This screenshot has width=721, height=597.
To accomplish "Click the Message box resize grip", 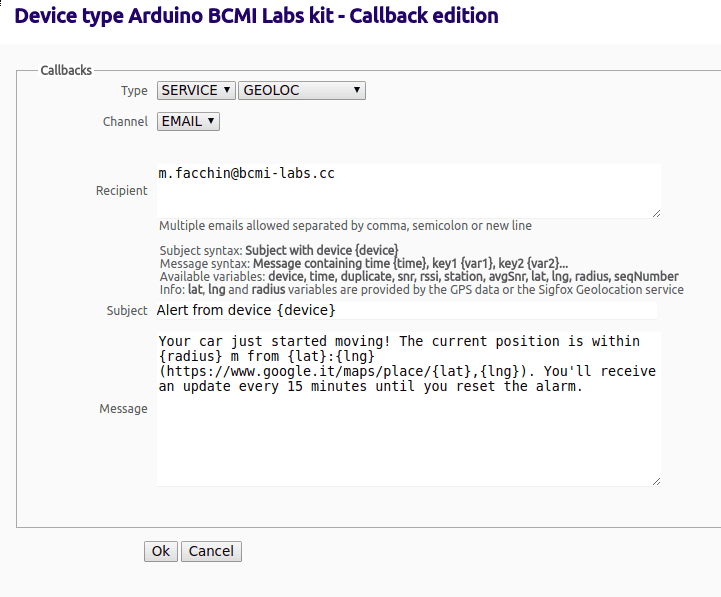I will [656, 481].
